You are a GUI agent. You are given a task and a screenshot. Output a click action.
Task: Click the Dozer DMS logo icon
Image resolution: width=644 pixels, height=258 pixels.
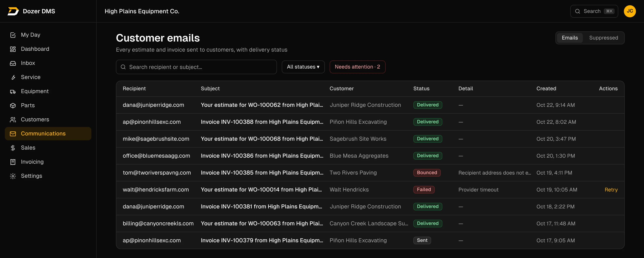coord(13,11)
